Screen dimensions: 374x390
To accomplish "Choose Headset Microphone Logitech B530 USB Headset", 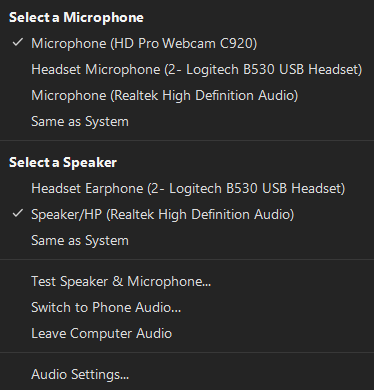I will pos(187,69).
